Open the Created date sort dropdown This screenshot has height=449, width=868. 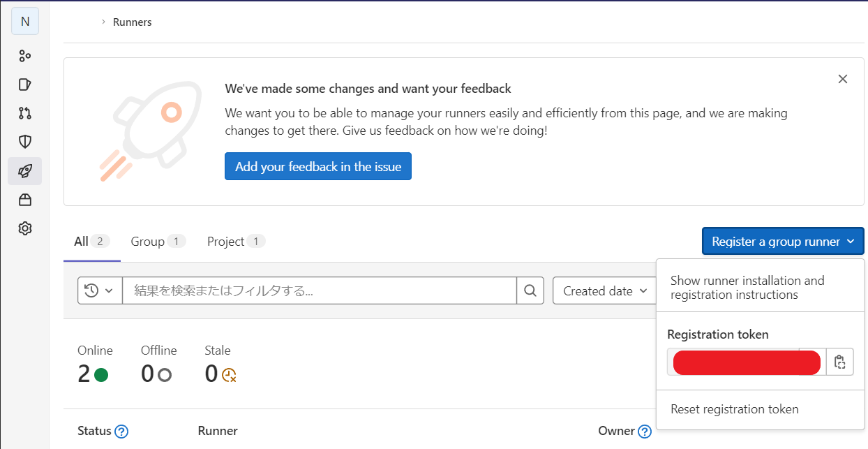click(605, 290)
